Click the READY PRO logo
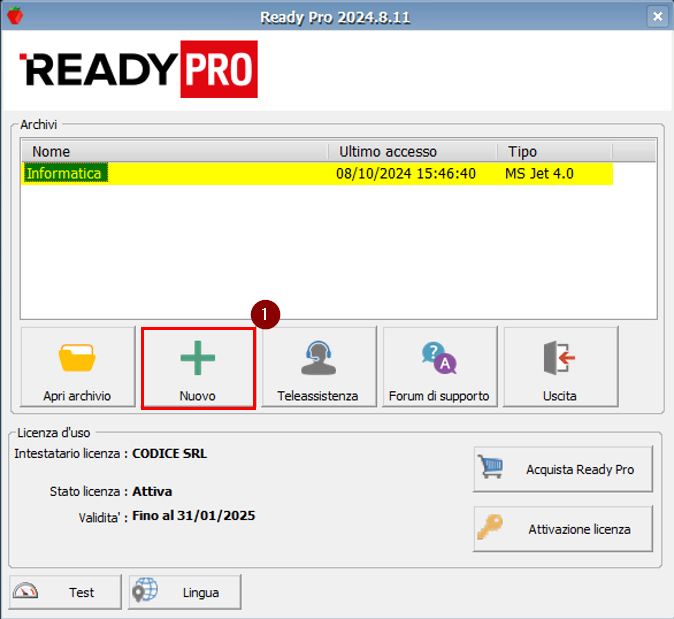Screen dimensions: 674x619 138,69
